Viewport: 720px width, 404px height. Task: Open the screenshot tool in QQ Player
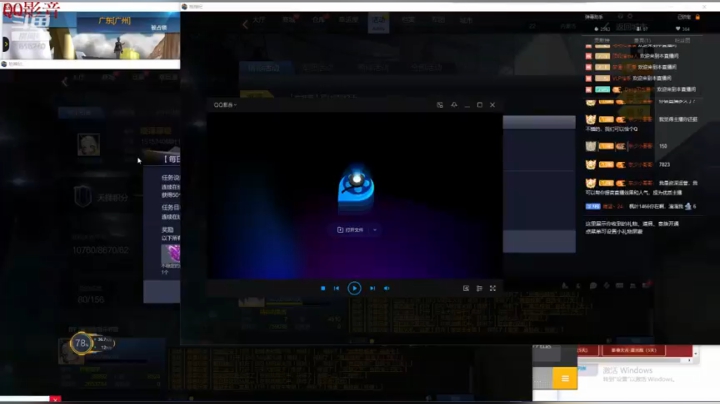466,288
